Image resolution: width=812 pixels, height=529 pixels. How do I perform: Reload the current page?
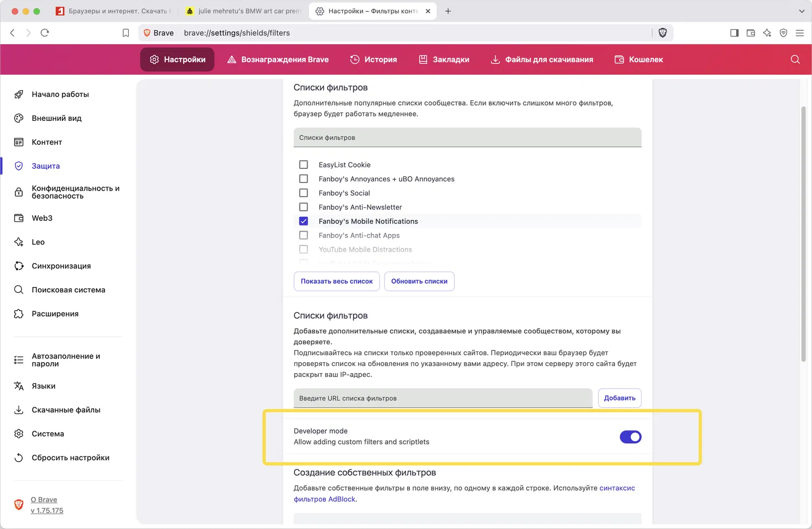[45, 33]
